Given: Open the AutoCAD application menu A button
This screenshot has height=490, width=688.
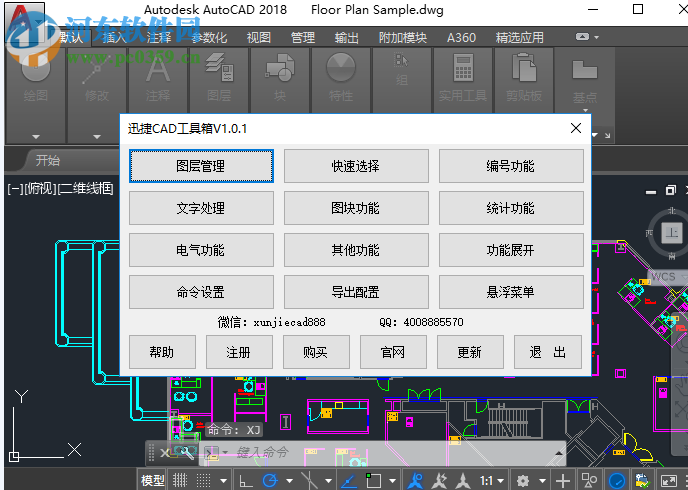Looking at the screenshot, I should point(24,22).
